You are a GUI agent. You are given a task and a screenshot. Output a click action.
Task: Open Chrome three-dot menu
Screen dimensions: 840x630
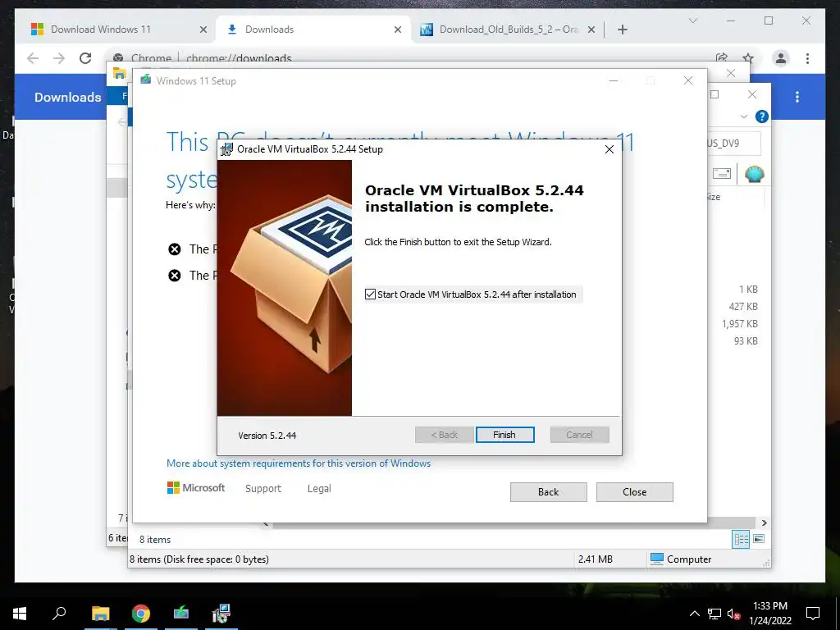(x=807, y=58)
